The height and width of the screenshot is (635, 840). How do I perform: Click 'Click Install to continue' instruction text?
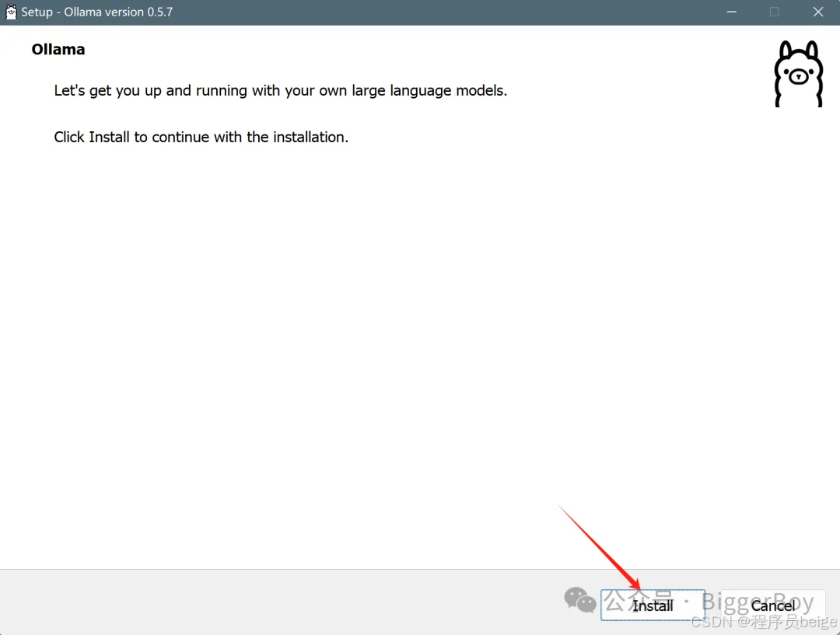tap(201, 137)
